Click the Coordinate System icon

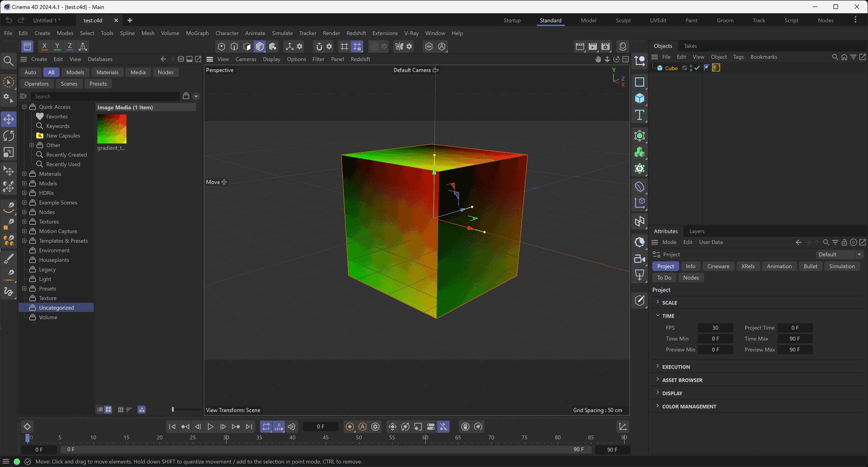coord(83,46)
